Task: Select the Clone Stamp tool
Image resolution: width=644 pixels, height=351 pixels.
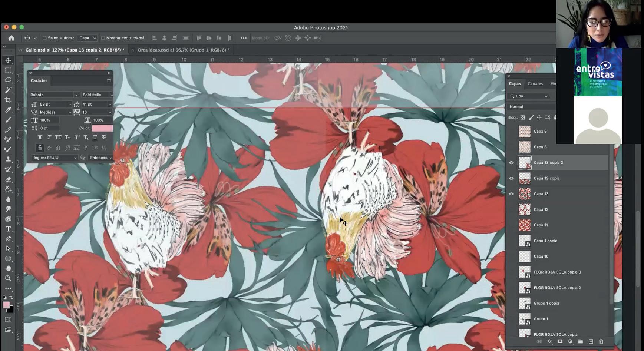Action: (x=8, y=159)
